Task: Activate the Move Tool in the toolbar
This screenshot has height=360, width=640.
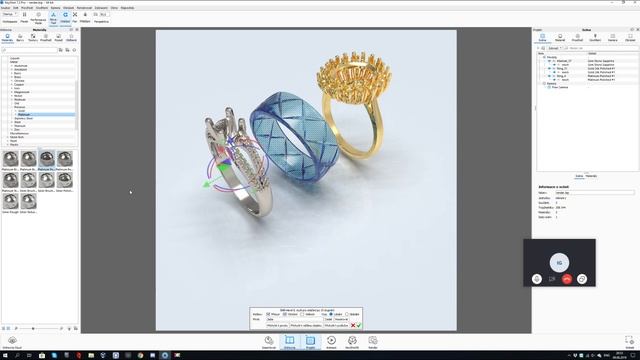Action: click(x=53, y=18)
